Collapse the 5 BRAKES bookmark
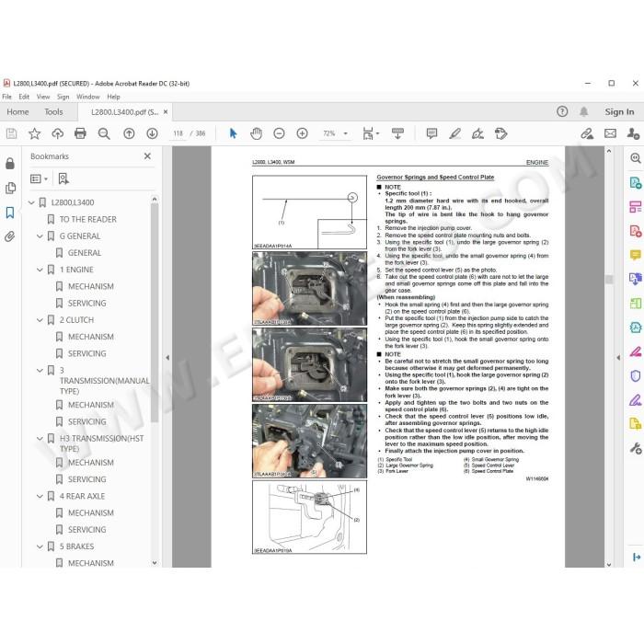 (40, 546)
